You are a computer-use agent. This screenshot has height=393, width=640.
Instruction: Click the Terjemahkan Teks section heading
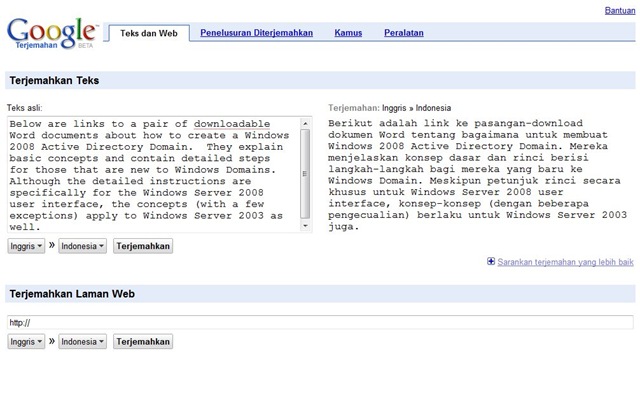pyautogui.click(x=54, y=80)
